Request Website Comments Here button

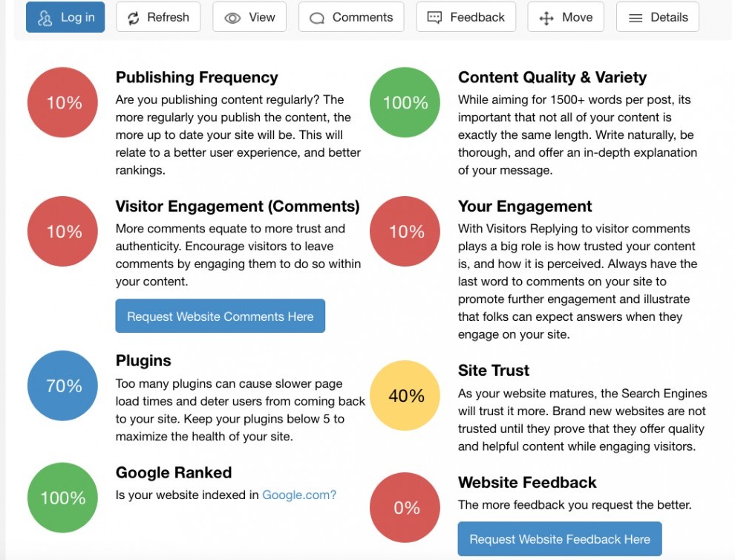(220, 316)
